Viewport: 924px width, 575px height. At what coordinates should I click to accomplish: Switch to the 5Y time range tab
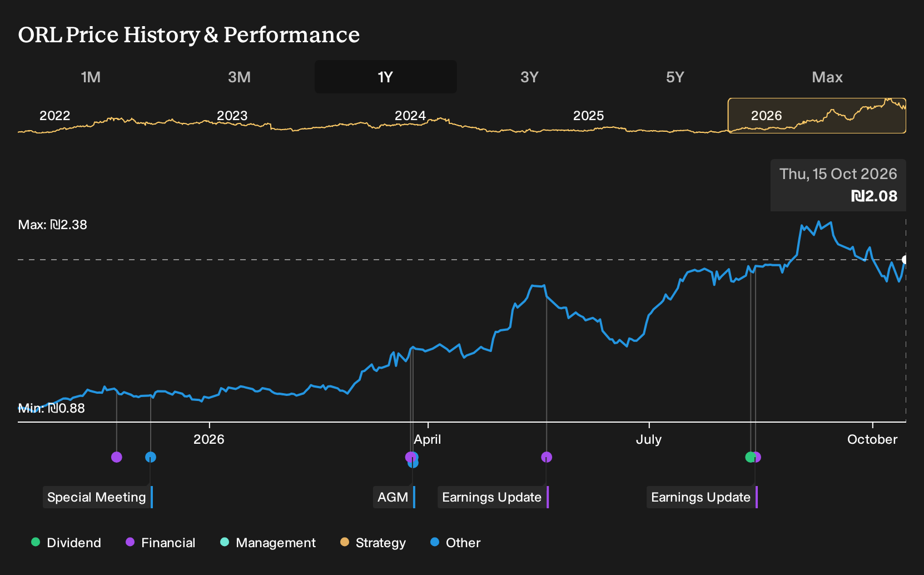click(675, 77)
